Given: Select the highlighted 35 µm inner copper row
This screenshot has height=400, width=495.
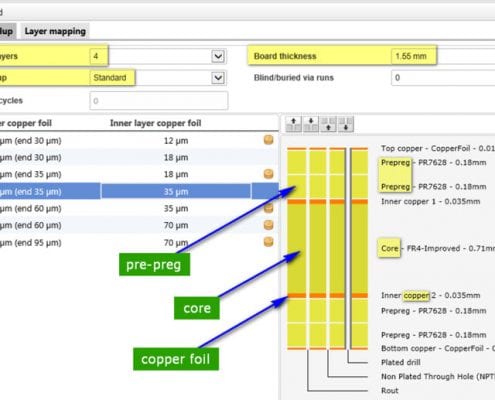Looking at the screenshot, I should 139,191.
